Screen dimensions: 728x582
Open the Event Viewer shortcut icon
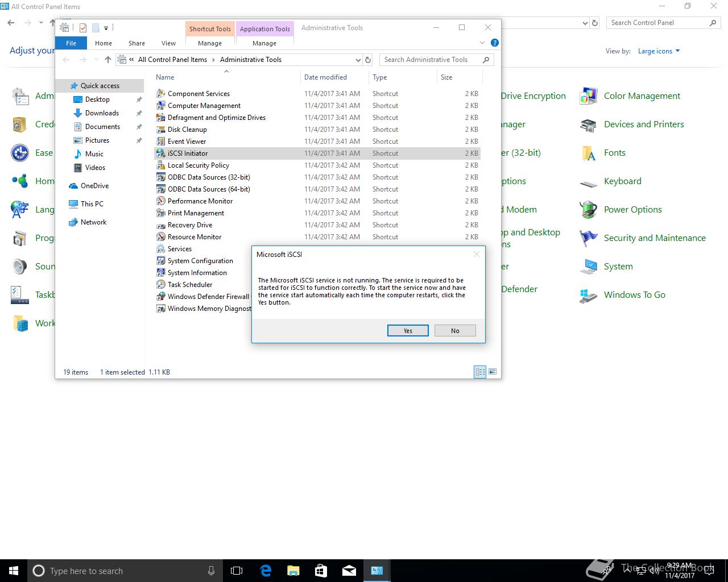pyautogui.click(x=161, y=142)
